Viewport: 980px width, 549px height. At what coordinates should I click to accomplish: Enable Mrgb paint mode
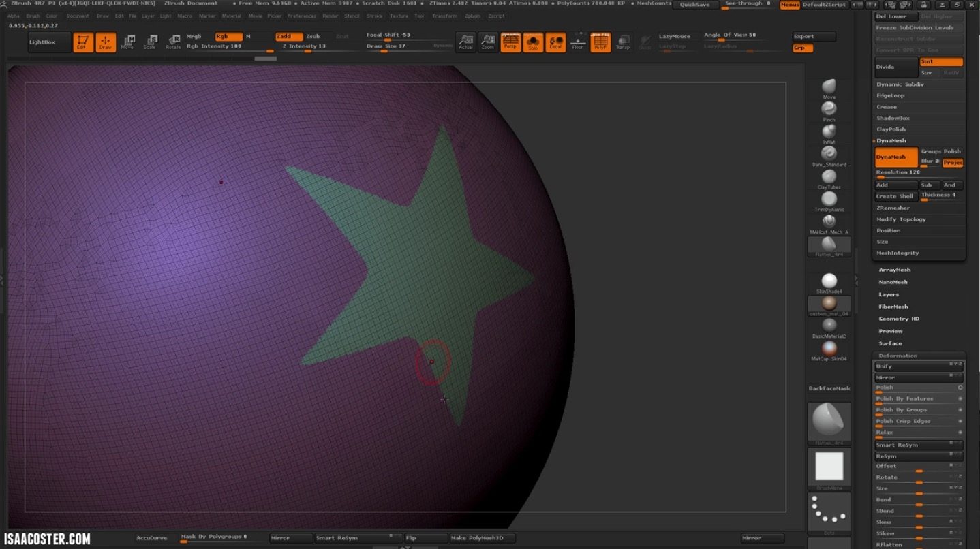pyautogui.click(x=194, y=37)
